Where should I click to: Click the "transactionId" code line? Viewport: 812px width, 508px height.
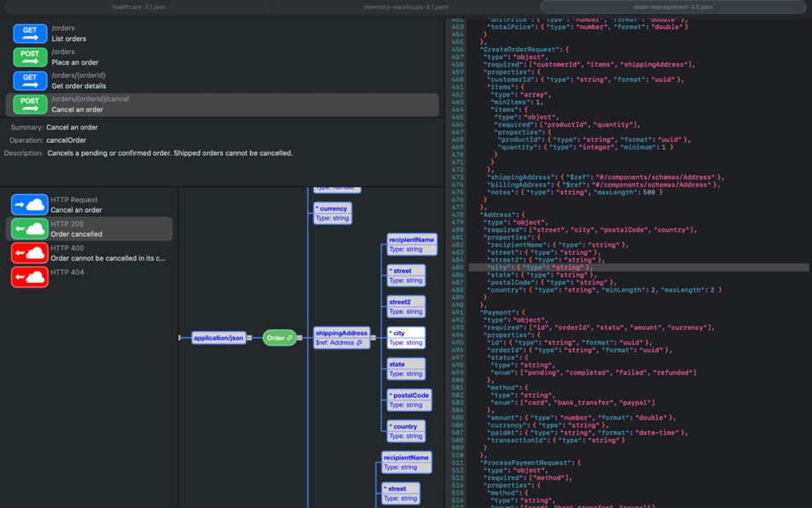(556, 440)
